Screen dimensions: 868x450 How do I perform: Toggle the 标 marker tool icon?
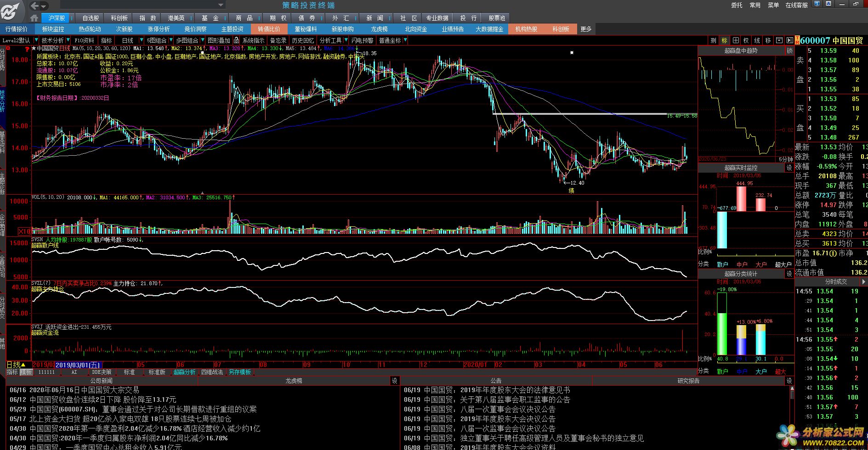click(x=725, y=40)
